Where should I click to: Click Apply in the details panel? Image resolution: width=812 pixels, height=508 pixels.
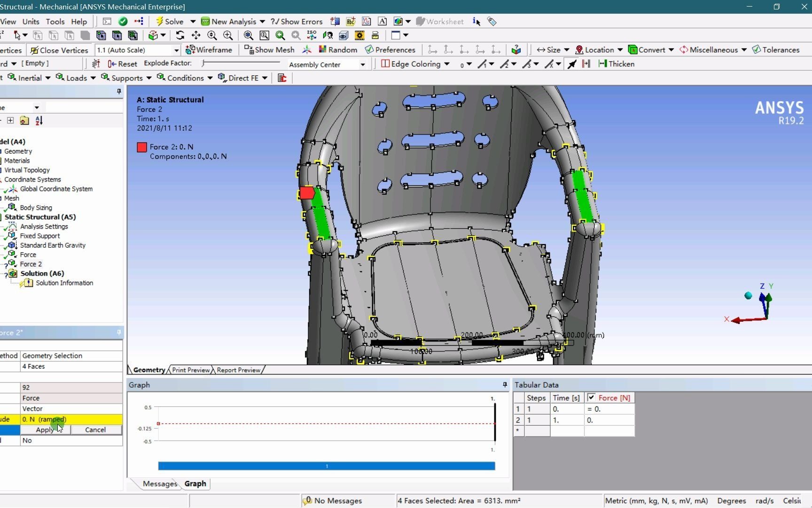(x=45, y=429)
